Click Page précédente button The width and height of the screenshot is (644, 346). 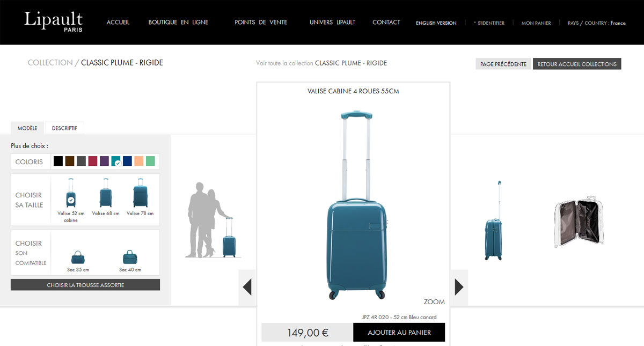point(503,64)
